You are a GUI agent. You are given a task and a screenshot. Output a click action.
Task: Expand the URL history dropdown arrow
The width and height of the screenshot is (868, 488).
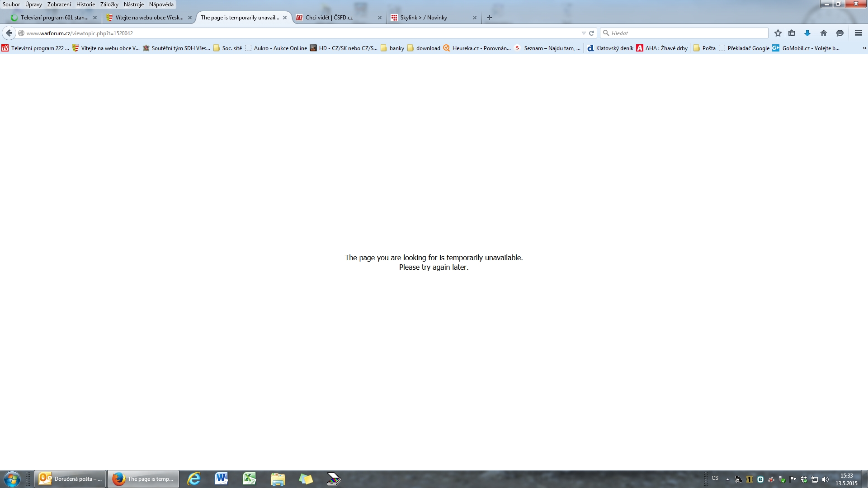click(583, 33)
